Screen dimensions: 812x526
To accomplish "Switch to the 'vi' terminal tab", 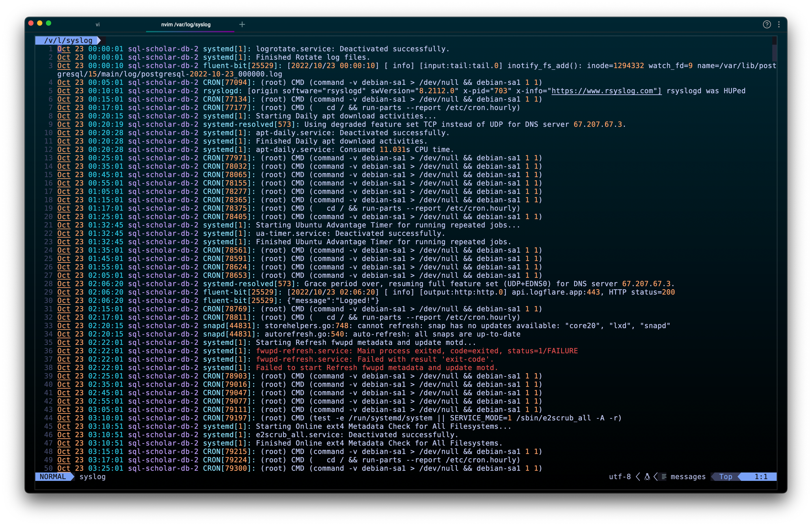I will [97, 24].
